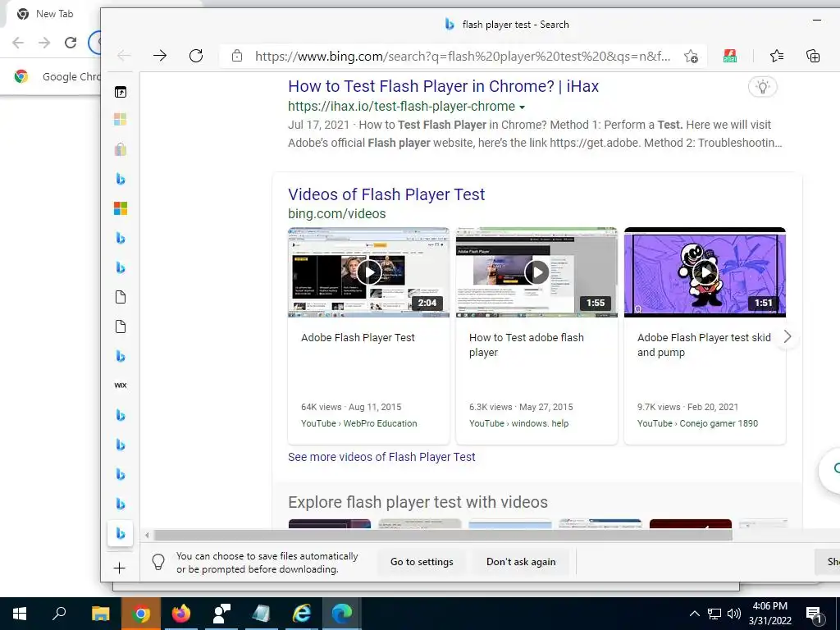Open the volume tray icon
840x630 pixels.
coord(734,614)
